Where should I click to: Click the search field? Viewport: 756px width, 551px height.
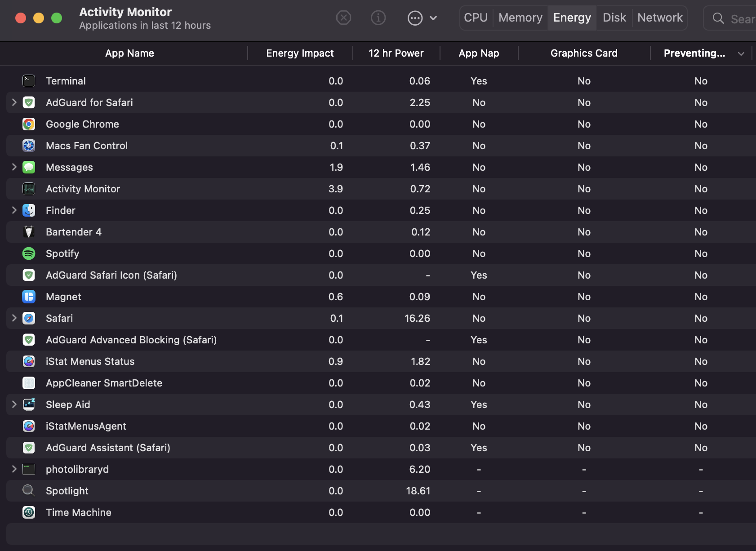[x=730, y=18]
